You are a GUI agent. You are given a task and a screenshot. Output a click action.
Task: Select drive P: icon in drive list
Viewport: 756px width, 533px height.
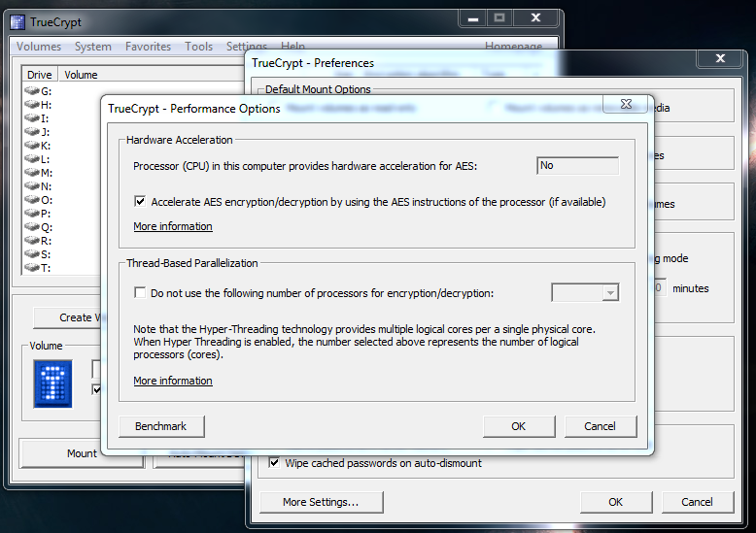[x=32, y=213]
